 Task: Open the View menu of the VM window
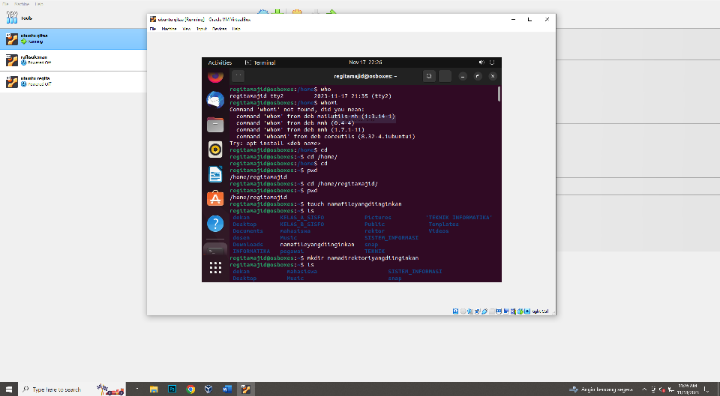tap(186, 28)
